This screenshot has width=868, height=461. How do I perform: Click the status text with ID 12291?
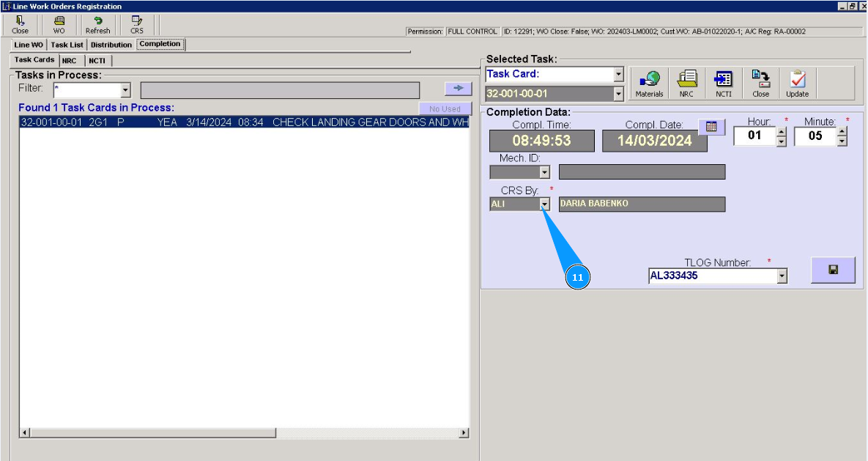654,32
